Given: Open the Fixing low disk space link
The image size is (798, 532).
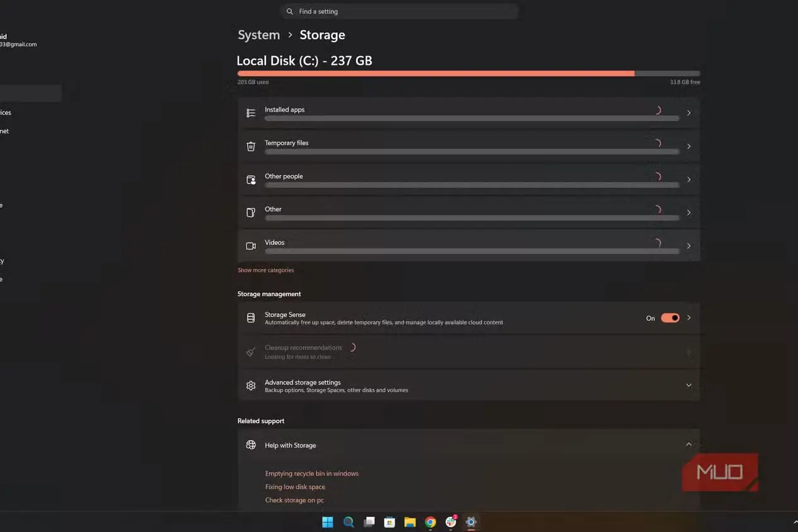Looking at the screenshot, I should (x=295, y=487).
